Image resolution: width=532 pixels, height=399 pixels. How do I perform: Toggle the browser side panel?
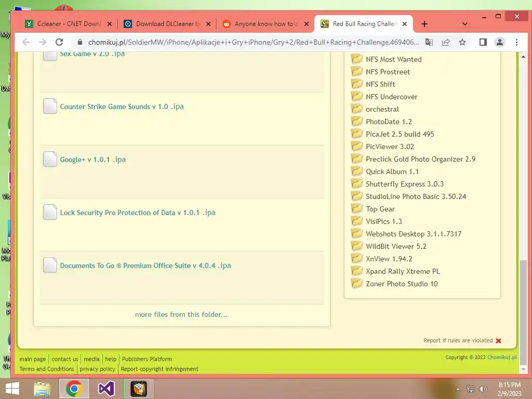(x=483, y=42)
